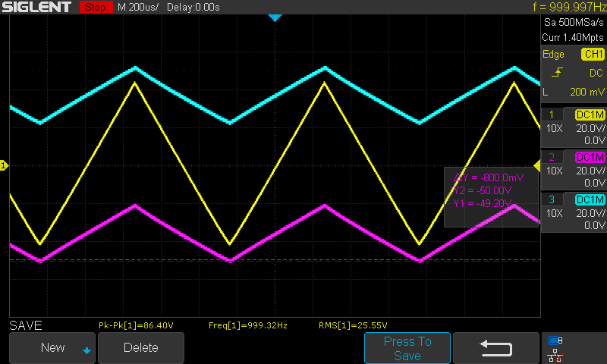Click the LAN network status icon
Screen dimensions: 607x364
[555, 355]
